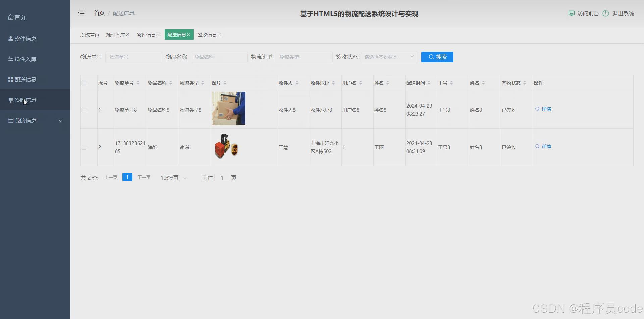644x319 pixels.
Task: Select the 配送信息 sidebar icon
Action: click(x=10, y=79)
